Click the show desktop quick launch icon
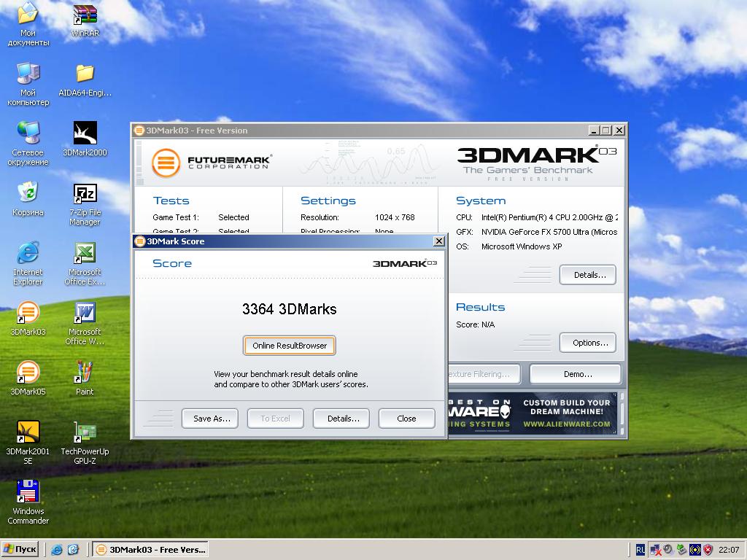This screenshot has height=560, width=747. [72, 550]
